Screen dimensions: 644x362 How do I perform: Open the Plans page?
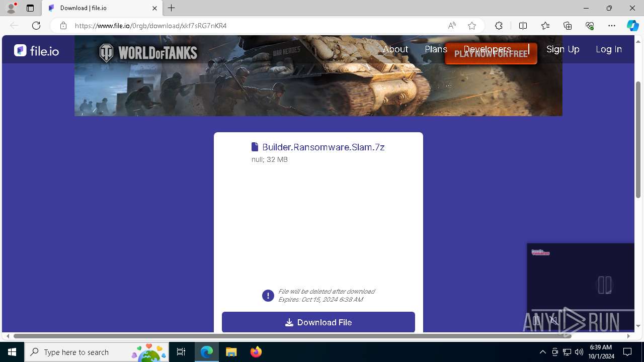(436, 49)
